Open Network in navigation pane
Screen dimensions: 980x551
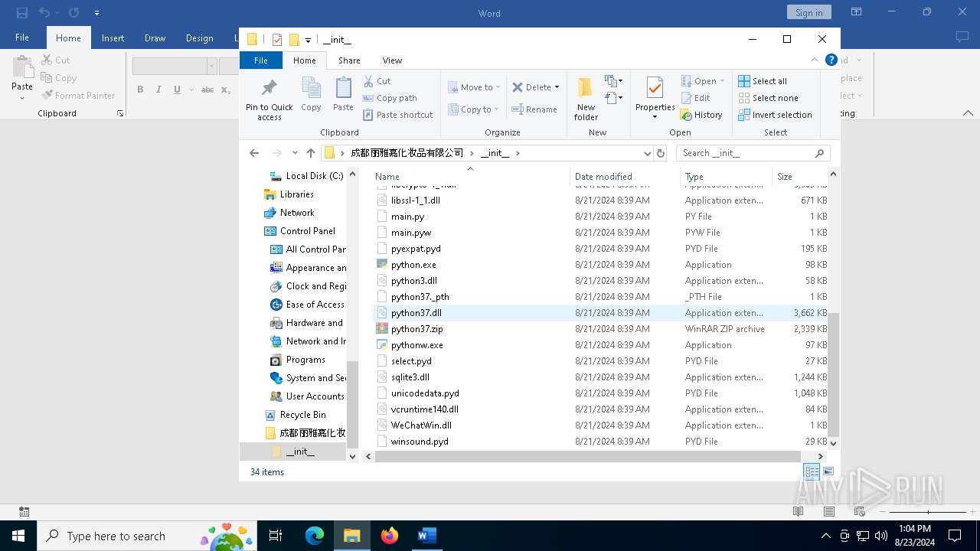pyautogui.click(x=296, y=213)
